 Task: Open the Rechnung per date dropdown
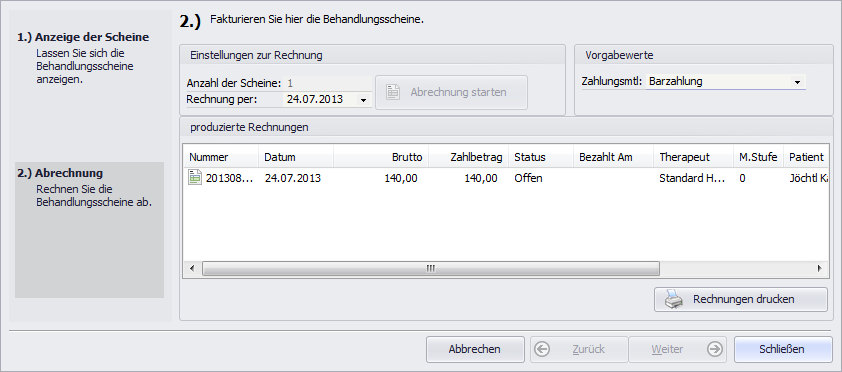(363, 100)
